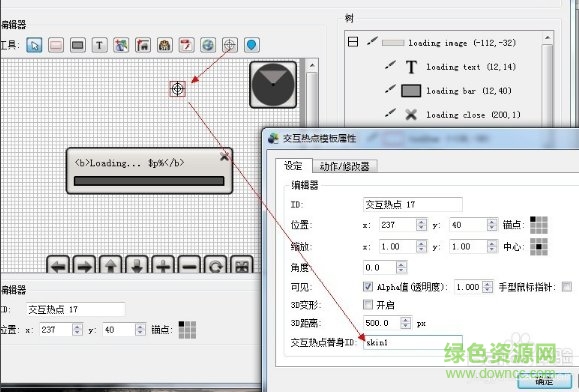Viewport: 579px width, 392px height.
Task: Click the tree panel scroll-up arrow
Action: coord(548,38)
